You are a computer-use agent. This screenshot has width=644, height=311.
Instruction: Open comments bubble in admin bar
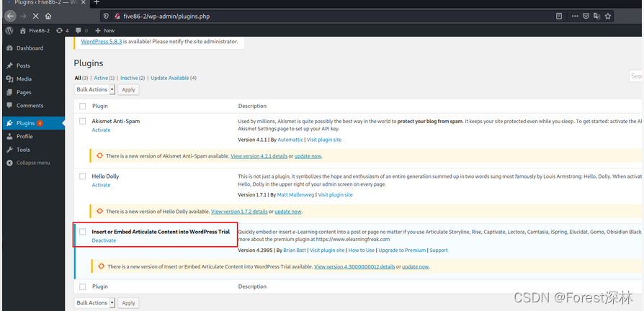coord(81,30)
